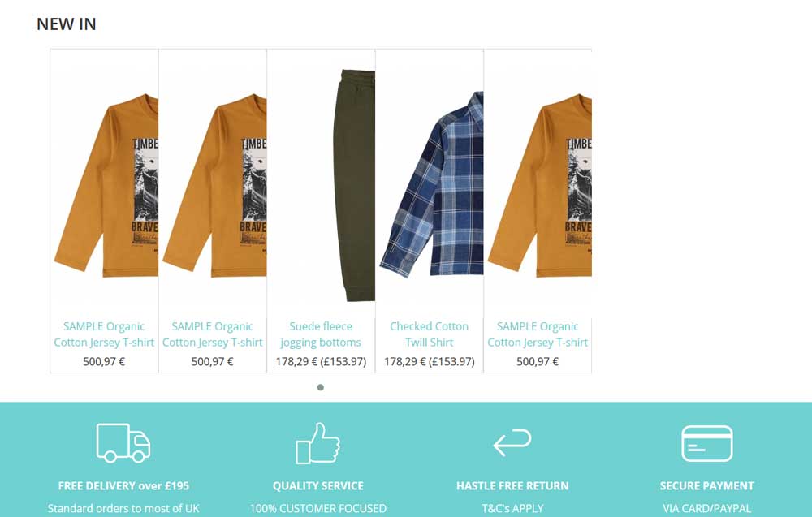Image resolution: width=812 pixels, height=517 pixels.
Task: Open the Checked Cotton Twill Shirt link
Action: coord(430,334)
